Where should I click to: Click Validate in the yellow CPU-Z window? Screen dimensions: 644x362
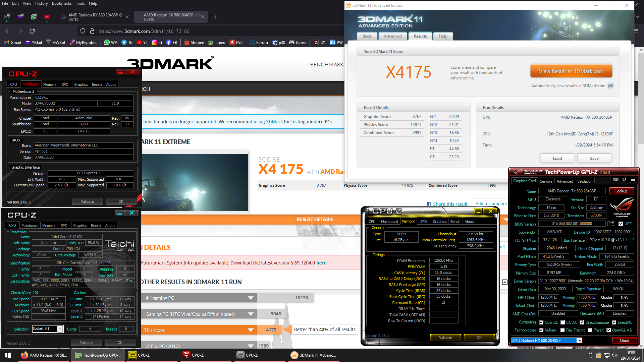coord(445,338)
